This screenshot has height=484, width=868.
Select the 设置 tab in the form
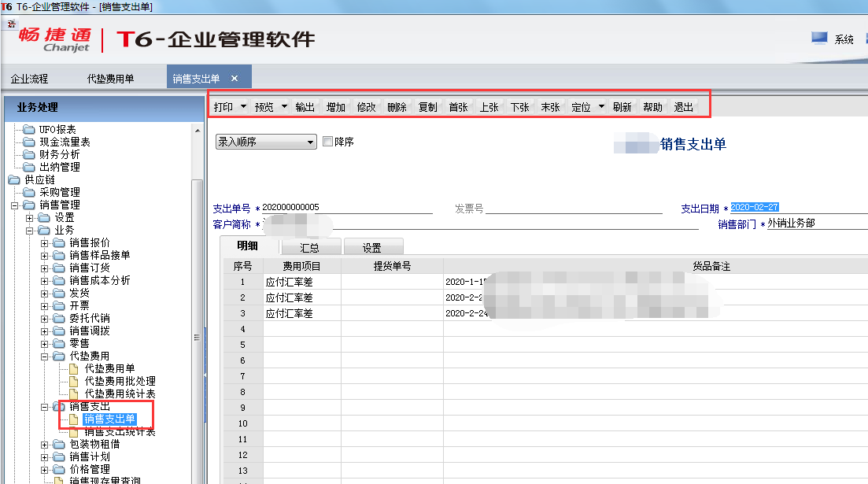(x=372, y=248)
